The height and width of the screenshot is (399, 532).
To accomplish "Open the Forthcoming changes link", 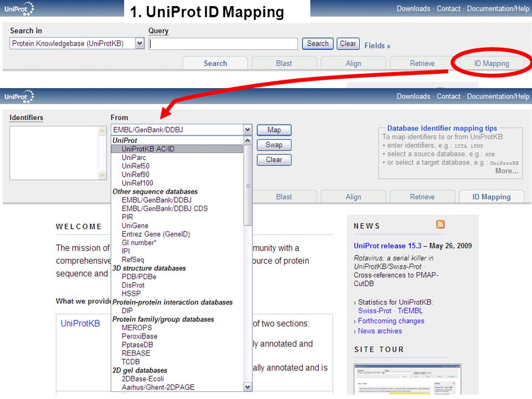I will tap(391, 321).
